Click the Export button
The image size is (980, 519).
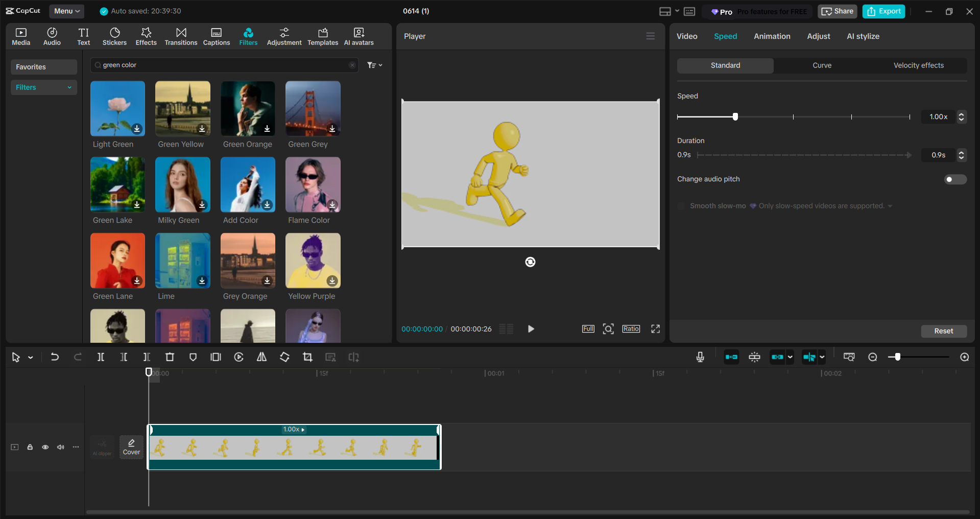coord(883,11)
